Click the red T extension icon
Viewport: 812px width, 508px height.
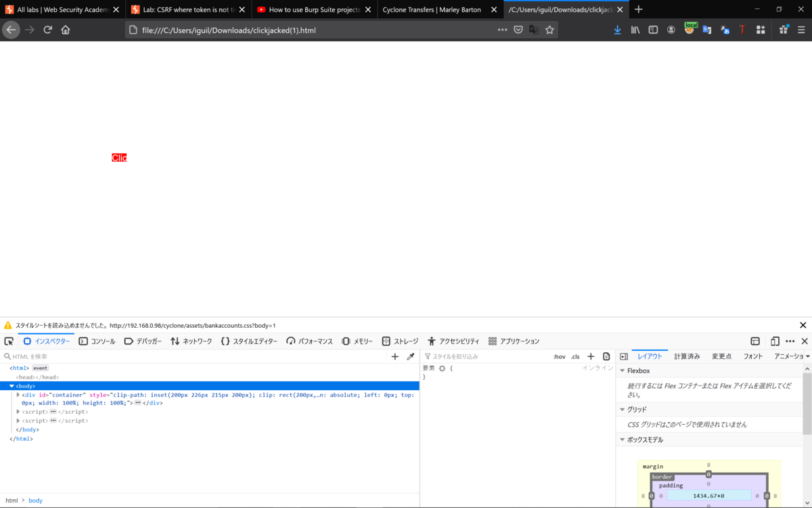[x=742, y=30]
